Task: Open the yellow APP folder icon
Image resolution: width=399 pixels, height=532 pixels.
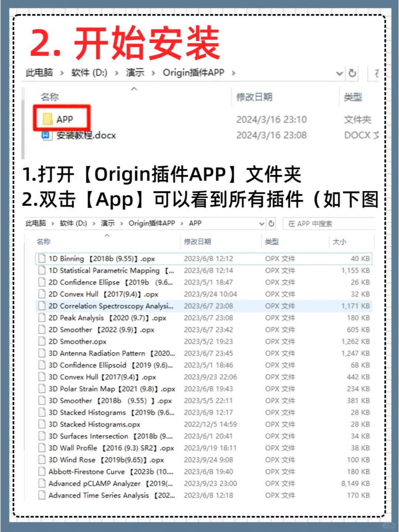Action: click(49, 119)
